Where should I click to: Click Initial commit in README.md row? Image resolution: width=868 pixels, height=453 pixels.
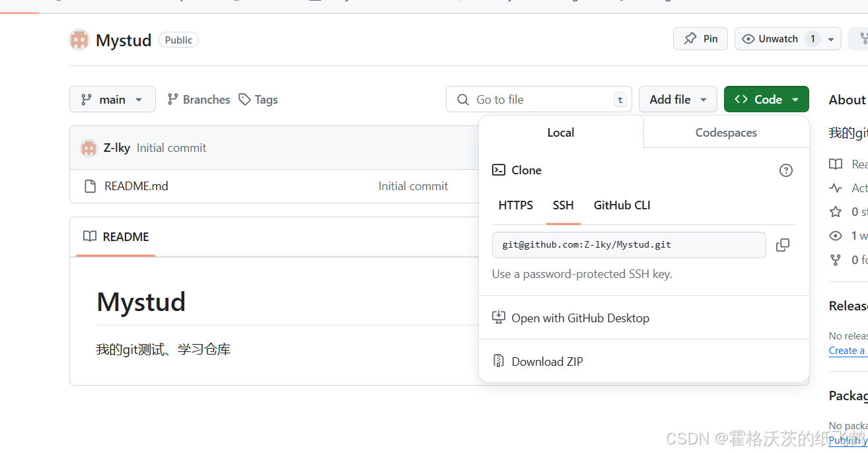pyautogui.click(x=413, y=186)
